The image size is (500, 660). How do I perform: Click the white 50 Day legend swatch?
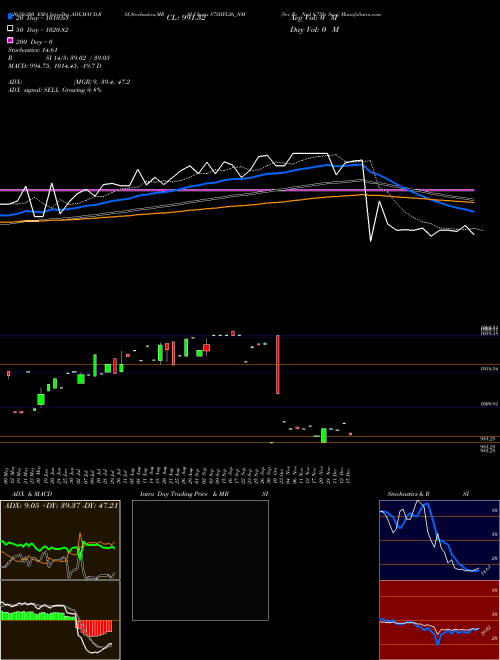tap(11, 29)
